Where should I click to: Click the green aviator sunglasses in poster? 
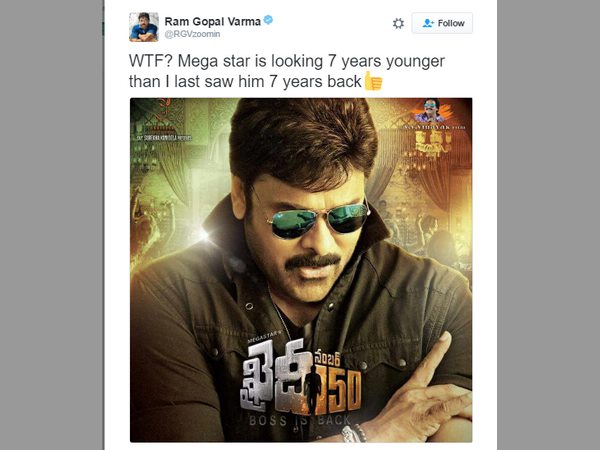click(x=318, y=221)
